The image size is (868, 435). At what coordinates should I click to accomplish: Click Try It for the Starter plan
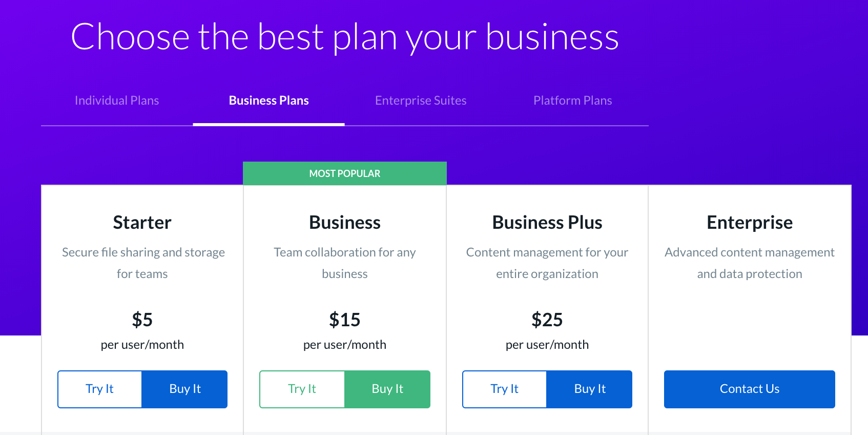coord(100,389)
